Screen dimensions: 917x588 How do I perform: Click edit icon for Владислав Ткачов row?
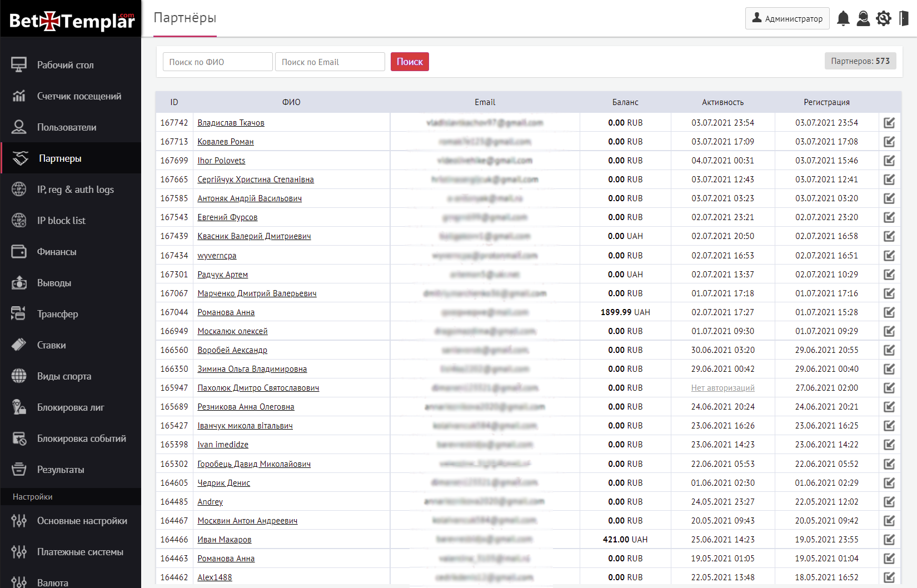[889, 123]
